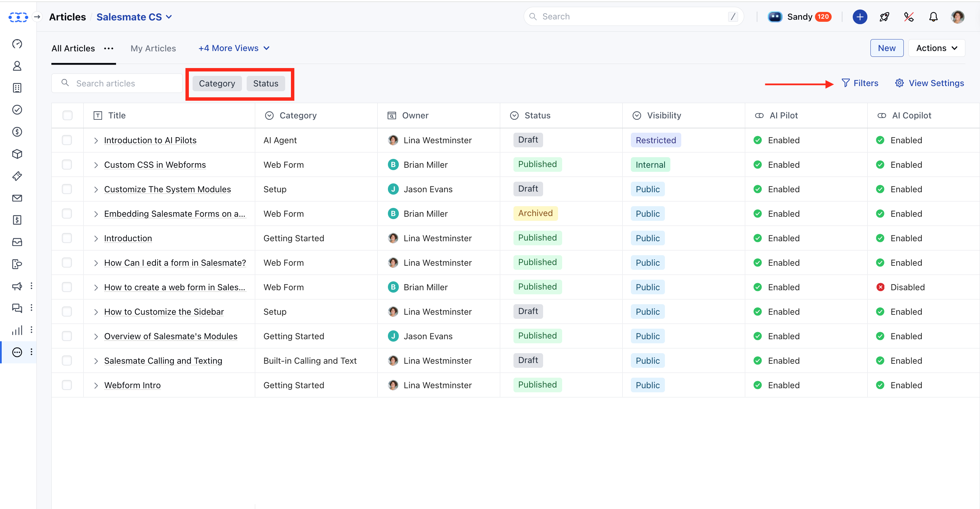Click the Salesmate logo icon
980x509 pixels.
coord(18,17)
